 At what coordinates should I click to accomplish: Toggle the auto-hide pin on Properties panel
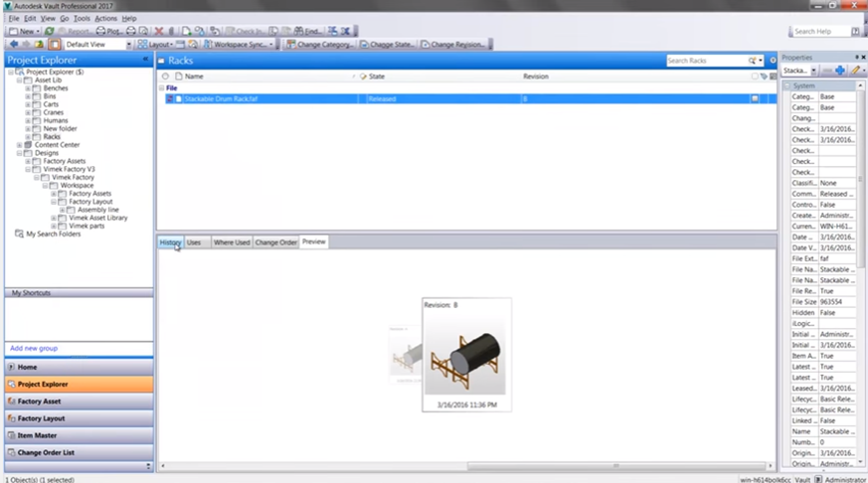coord(856,57)
